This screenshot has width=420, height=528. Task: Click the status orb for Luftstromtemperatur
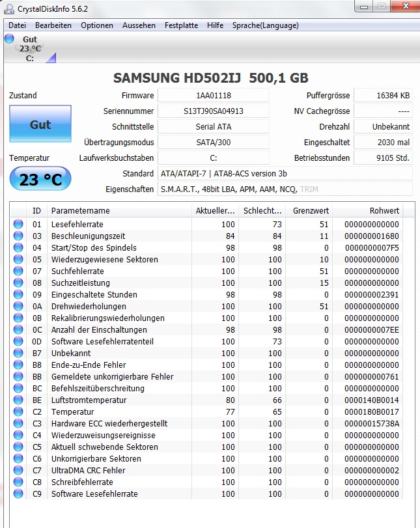pos(18,400)
